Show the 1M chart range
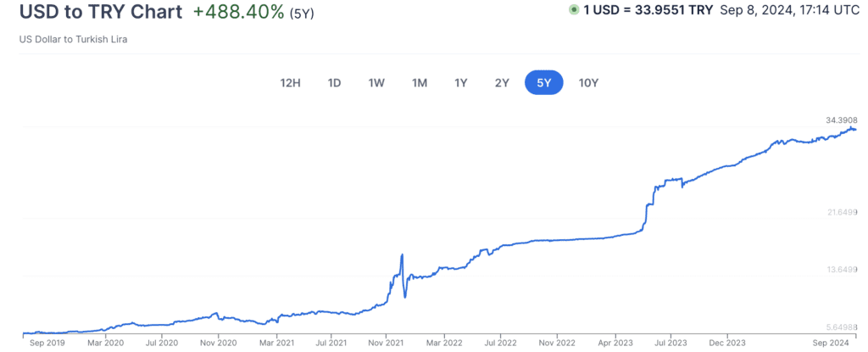This screenshot has width=868, height=352. (419, 82)
